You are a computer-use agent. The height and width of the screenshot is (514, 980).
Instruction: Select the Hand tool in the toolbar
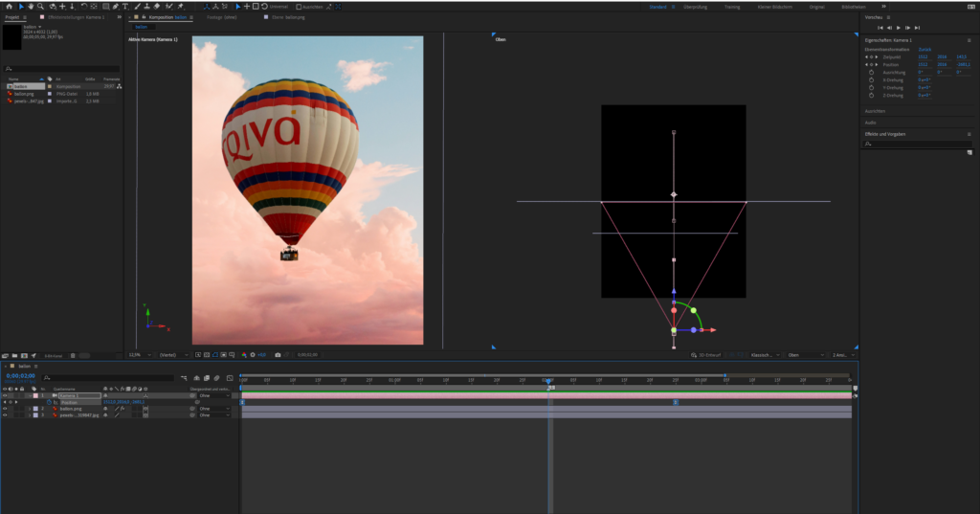(30, 7)
